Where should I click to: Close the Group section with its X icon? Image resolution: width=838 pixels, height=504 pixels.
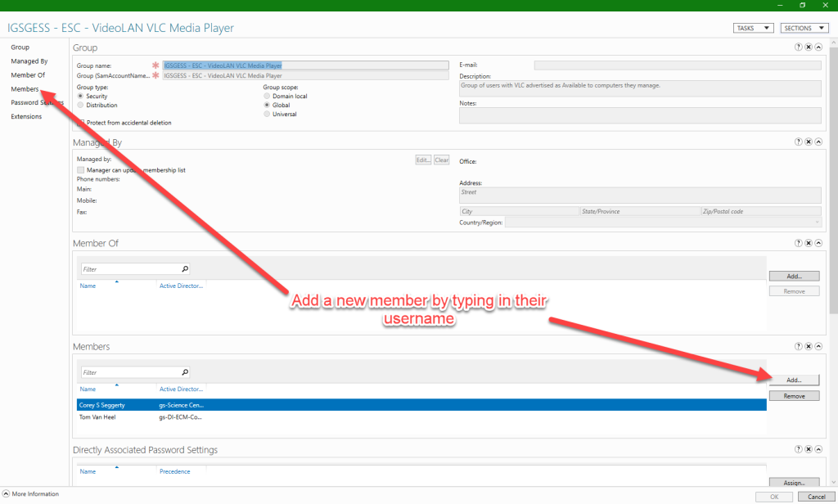809,47
